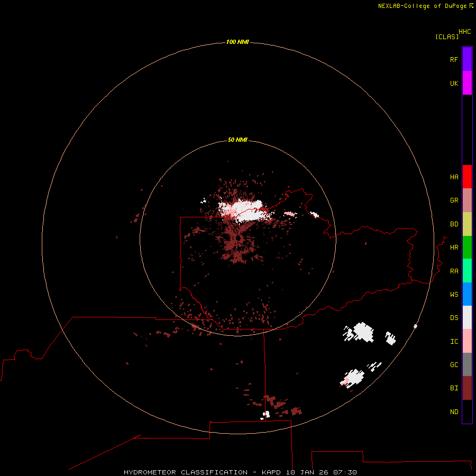Click the BI legend label
The width and height of the screenshot is (476, 476).
coord(454,388)
